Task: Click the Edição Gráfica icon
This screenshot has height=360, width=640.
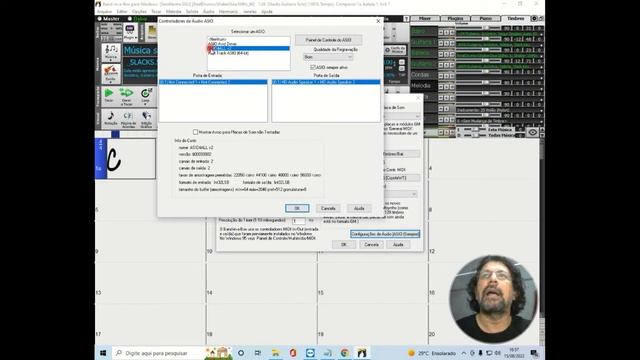Action: (x=146, y=116)
